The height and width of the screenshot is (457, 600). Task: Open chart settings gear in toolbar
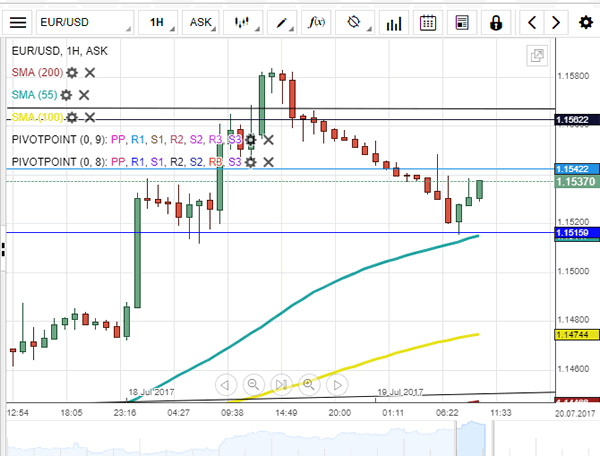[x=585, y=23]
